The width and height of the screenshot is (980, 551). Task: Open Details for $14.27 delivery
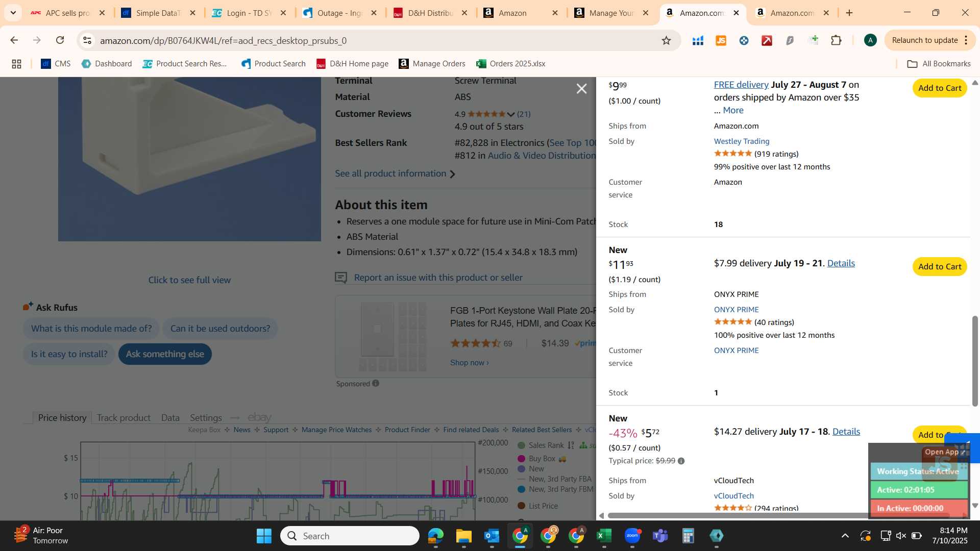click(846, 432)
